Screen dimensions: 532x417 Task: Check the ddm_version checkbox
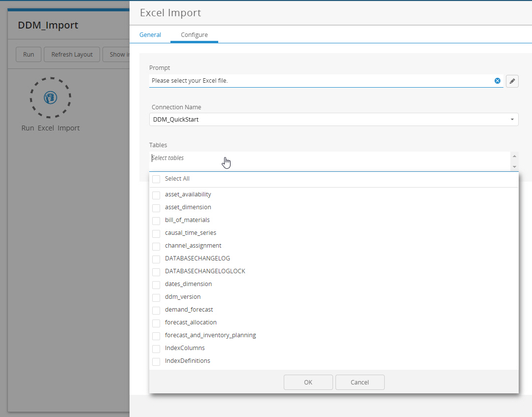pyautogui.click(x=156, y=297)
